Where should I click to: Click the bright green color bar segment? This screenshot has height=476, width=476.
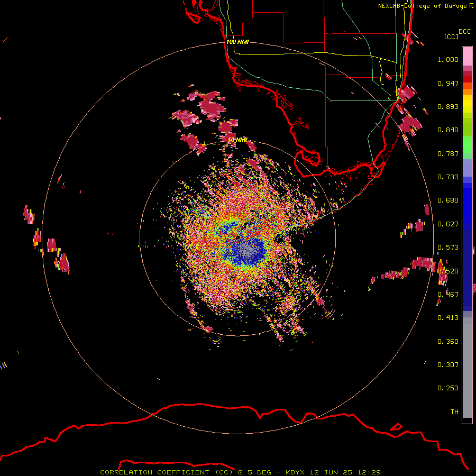[x=467, y=144]
